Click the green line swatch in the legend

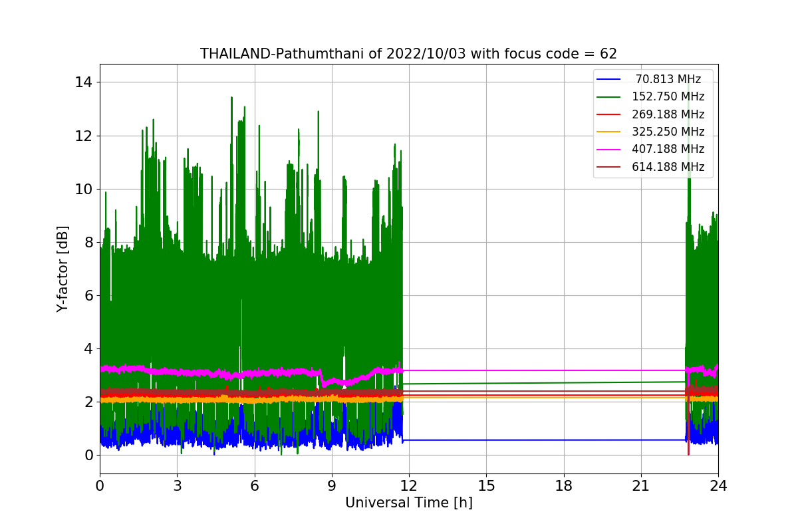(x=609, y=97)
